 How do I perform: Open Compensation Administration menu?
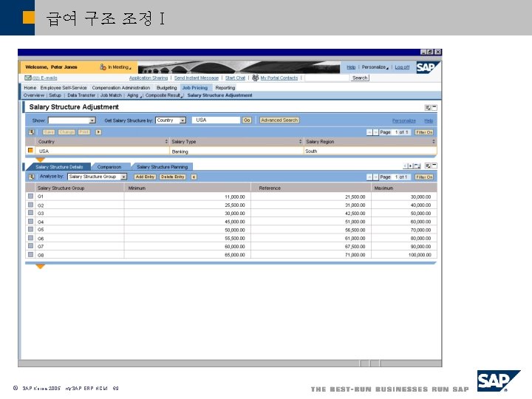(x=120, y=87)
